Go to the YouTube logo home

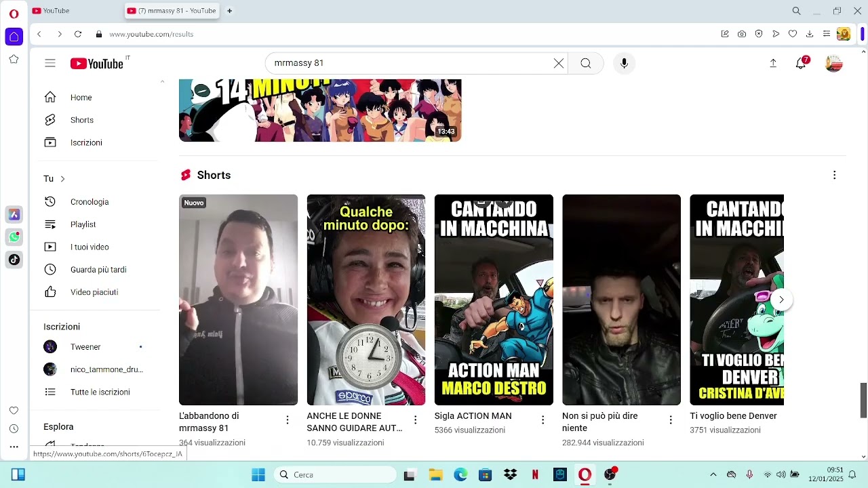(x=97, y=63)
